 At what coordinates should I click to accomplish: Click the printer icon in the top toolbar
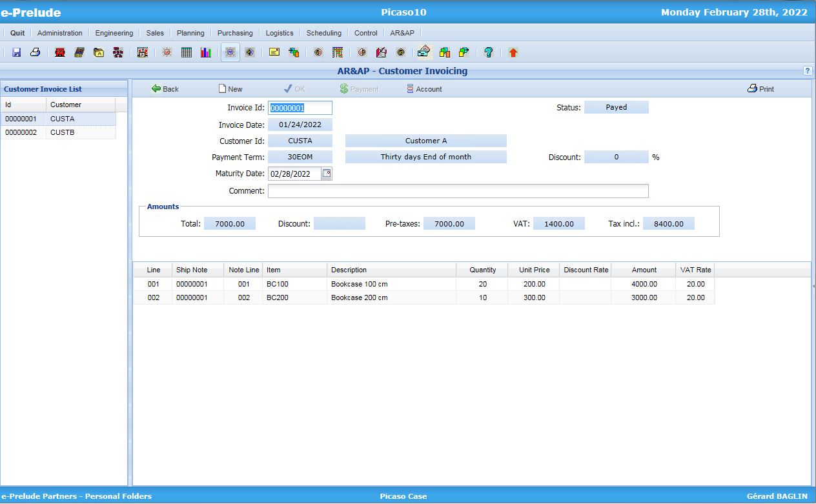[36, 53]
